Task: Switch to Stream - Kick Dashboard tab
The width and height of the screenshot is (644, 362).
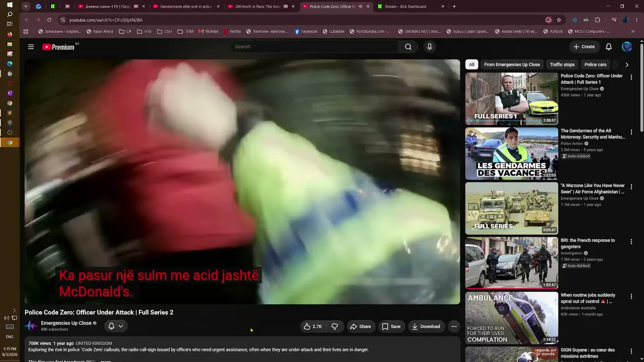Action: click(411, 7)
